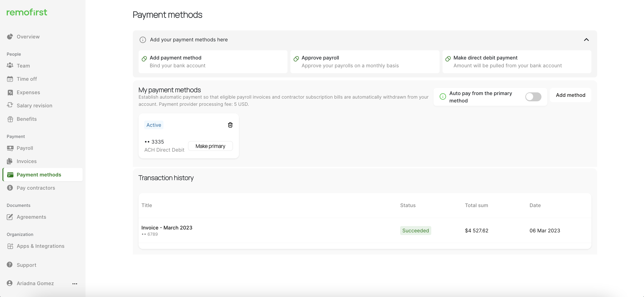This screenshot has width=644, height=297.
Task: Open the Approve payroll step card
Action: [x=365, y=62]
